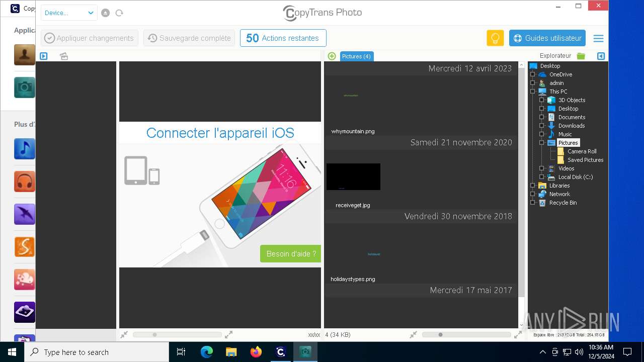Open the hamburger menu icon
Image resolution: width=644 pixels, height=362 pixels.
tap(598, 38)
